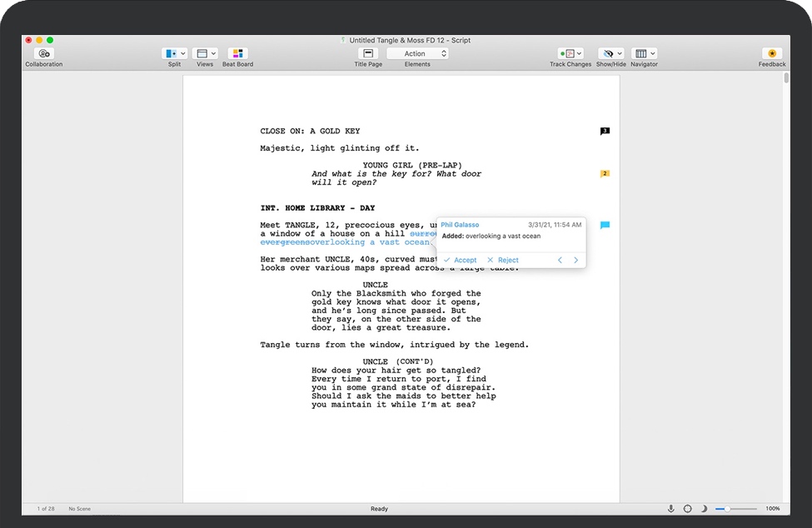Screen dimensions: 812x528
Task: Select the Beat Board icon
Action: click(237, 52)
